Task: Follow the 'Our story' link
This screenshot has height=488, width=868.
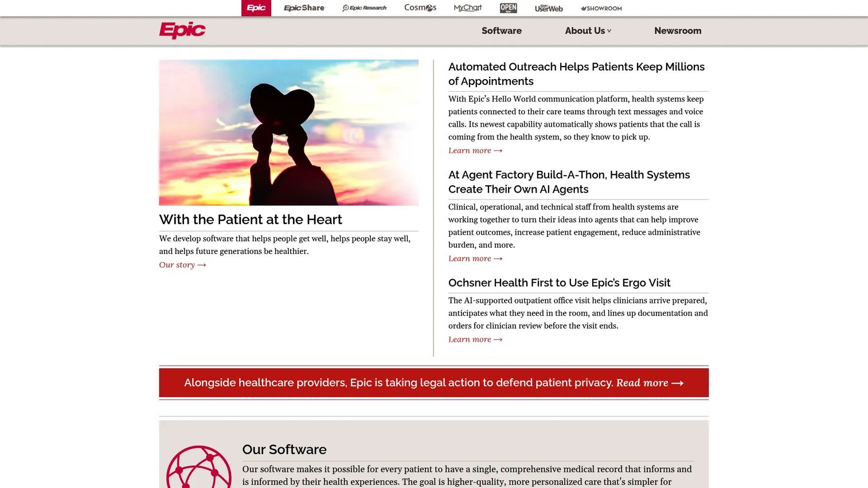Action: tap(182, 265)
